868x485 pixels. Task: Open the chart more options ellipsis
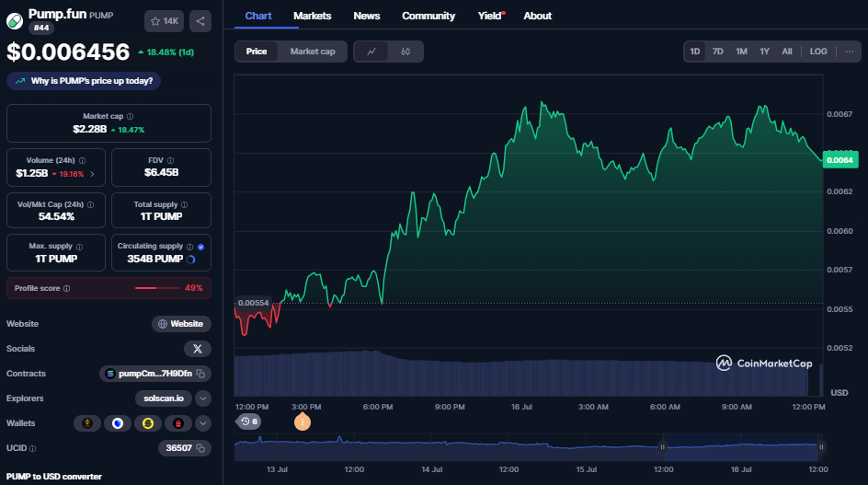(x=850, y=52)
